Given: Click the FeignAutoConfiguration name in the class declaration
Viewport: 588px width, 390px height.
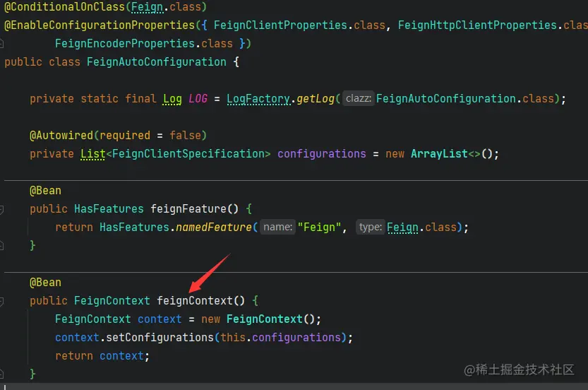Looking at the screenshot, I should tap(157, 62).
